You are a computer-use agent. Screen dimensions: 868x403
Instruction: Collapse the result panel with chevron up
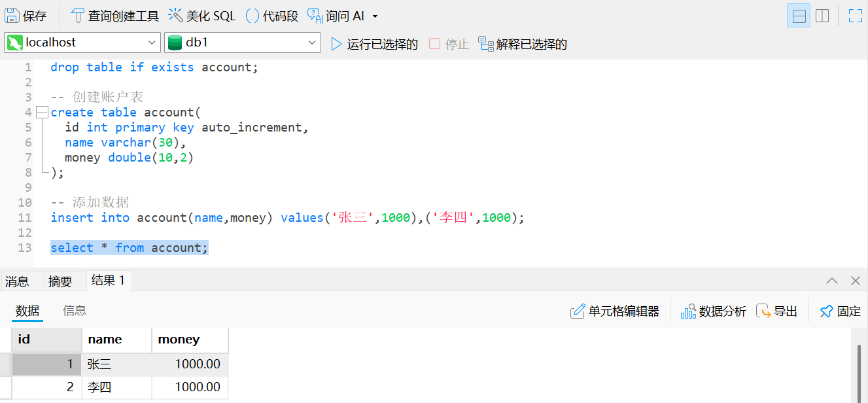click(x=832, y=281)
